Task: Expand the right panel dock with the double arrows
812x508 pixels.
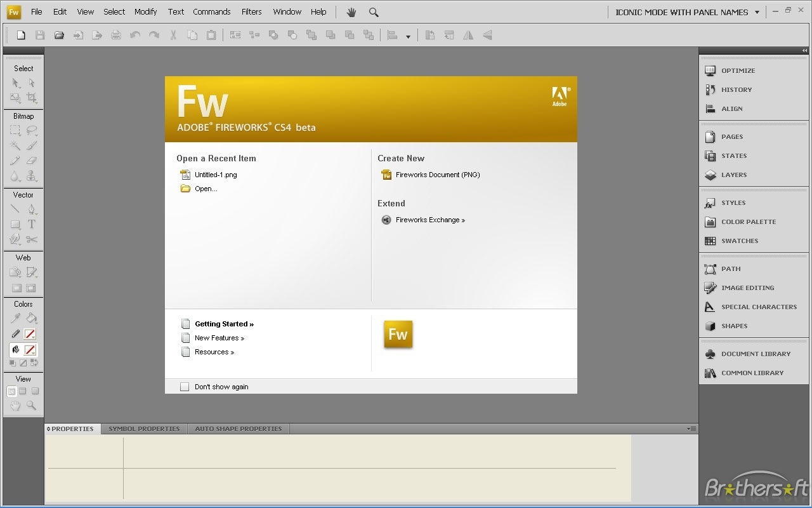Action: click(805, 50)
